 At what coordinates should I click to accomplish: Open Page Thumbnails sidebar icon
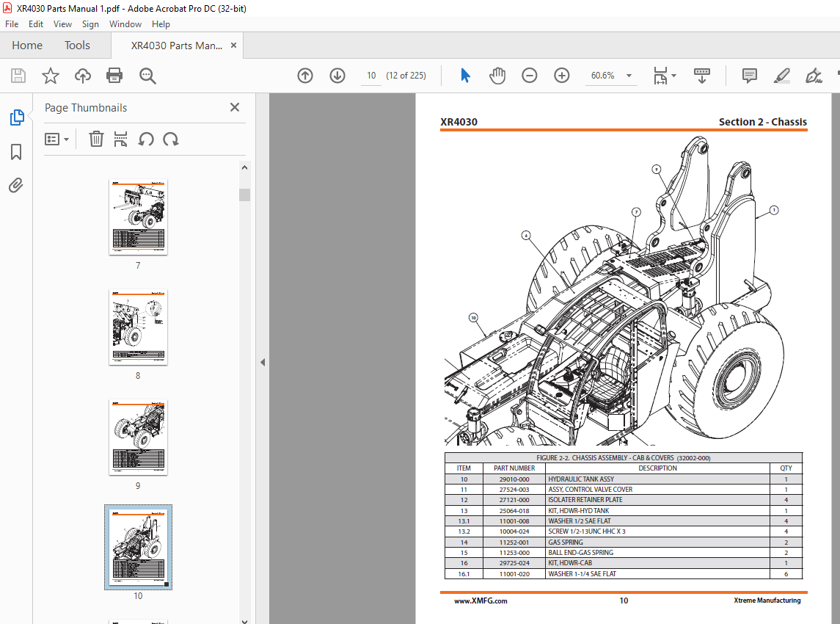point(17,117)
